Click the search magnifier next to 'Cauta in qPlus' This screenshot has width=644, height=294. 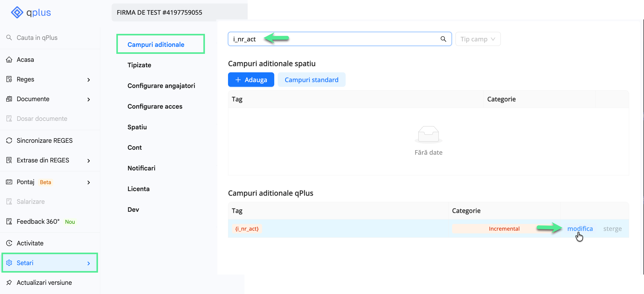[x=9, y=37]
